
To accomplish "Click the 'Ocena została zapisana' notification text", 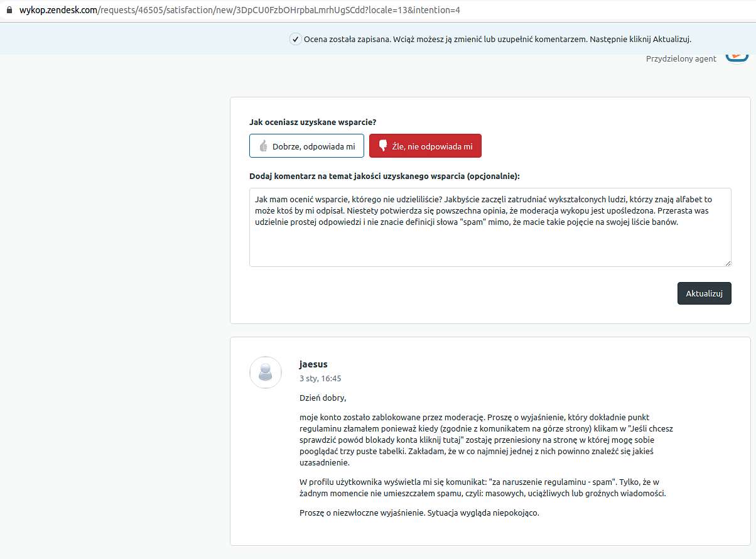I will coord(497,39).
